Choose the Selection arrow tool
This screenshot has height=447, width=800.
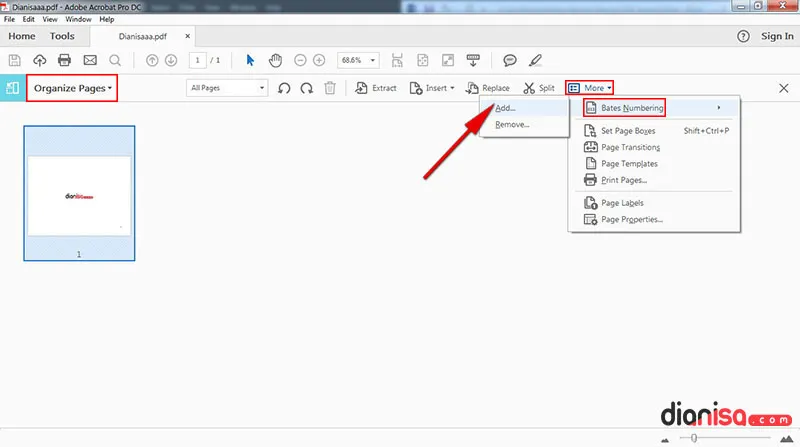(x=250, y=60)
